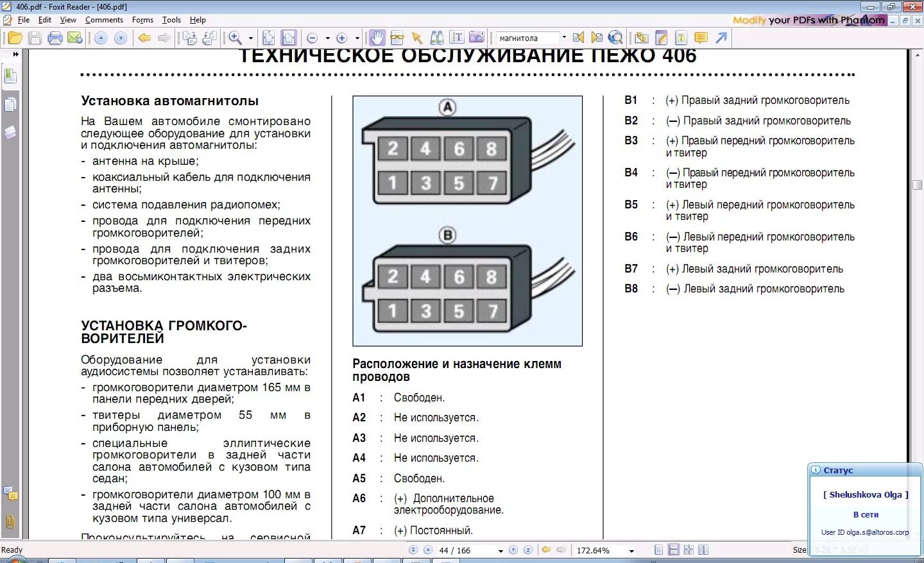Choose the Select Annotation arrow tool
The height and width of the screenshot is (563, 924).
417,38
